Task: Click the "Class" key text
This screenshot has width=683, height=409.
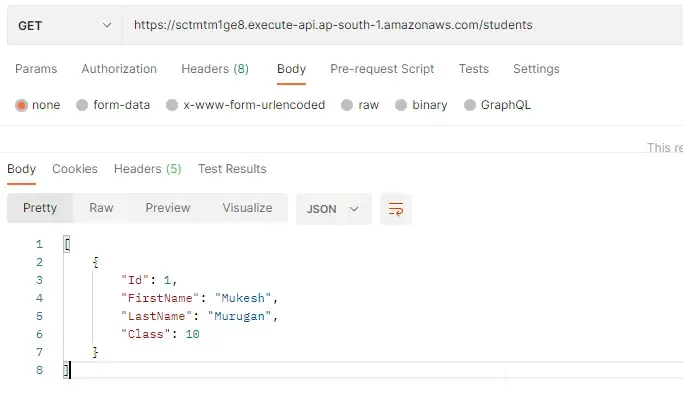Action: [x=145, y=334]
